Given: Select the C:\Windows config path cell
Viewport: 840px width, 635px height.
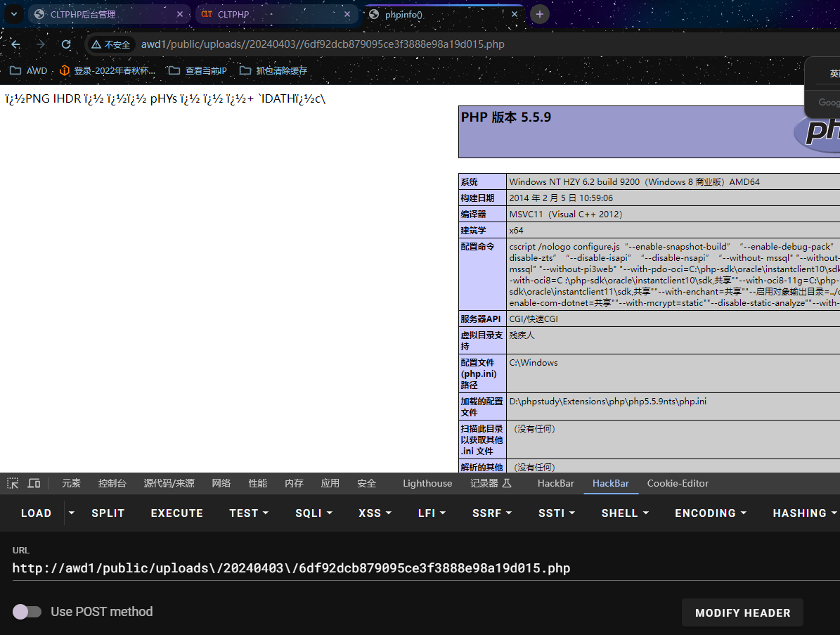Looking at the screenshot, I should tap(534, 363).
